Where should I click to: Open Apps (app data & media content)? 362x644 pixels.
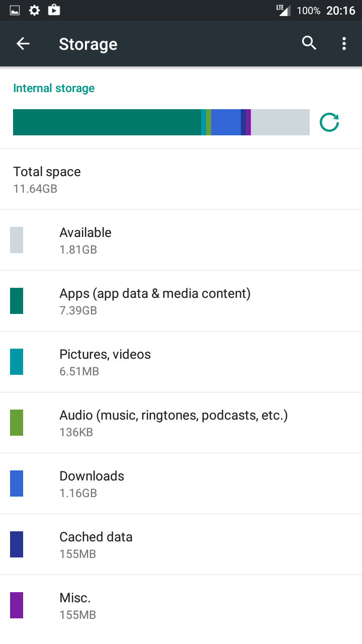click(x=155, y=301)
